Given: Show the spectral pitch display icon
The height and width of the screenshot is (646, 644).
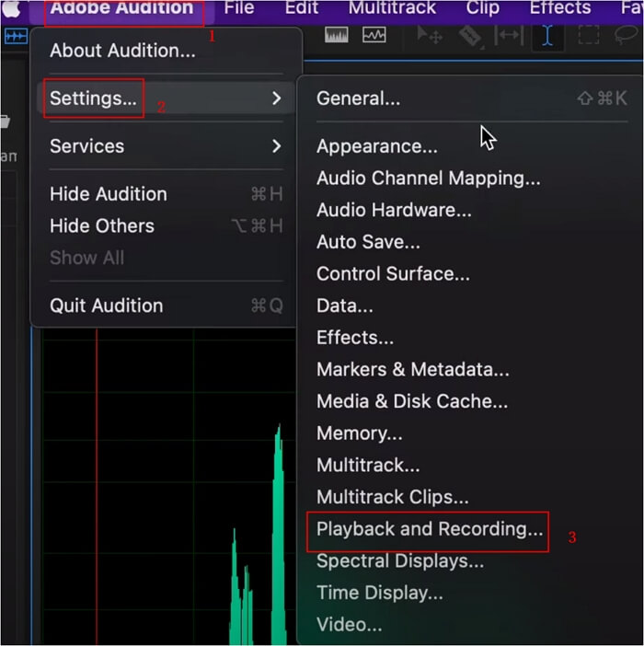Looking at the screenshot, I should click(x=374, y=35).
